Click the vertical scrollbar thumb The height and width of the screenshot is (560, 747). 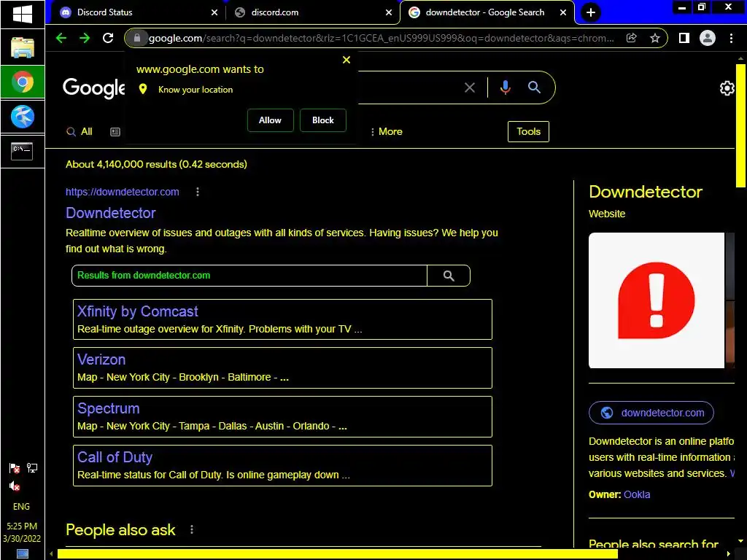[740, 126]
